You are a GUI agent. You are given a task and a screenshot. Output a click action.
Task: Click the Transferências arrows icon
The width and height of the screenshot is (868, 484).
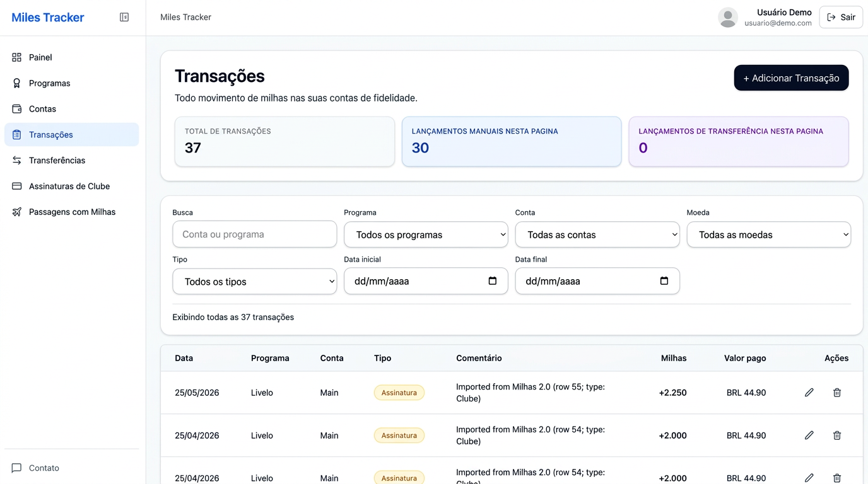[17, 161]
